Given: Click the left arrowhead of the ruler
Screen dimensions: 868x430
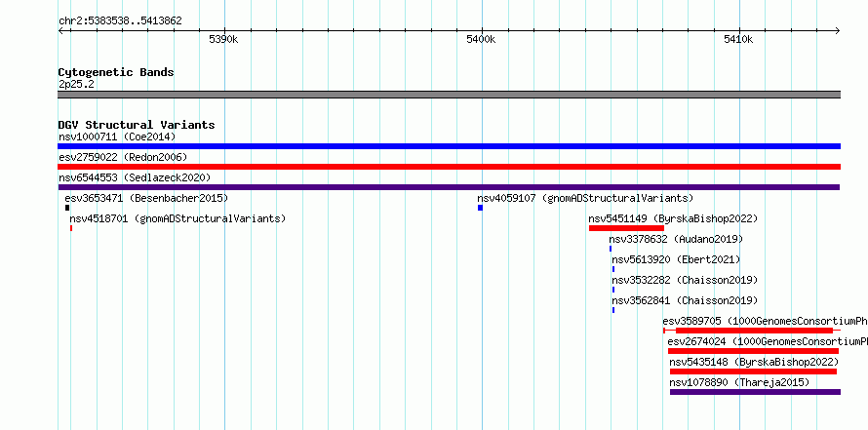Looking at the screenshot, I should 60,31.
